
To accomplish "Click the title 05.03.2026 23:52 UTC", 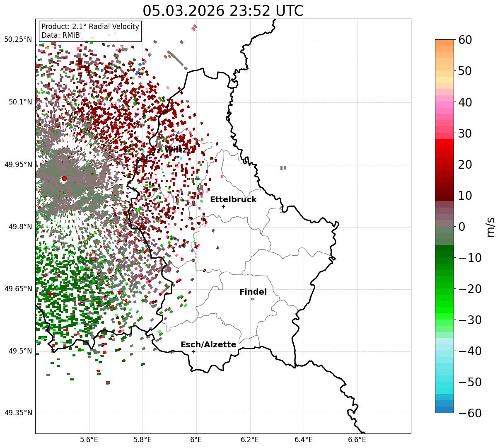I will pyautogui.click(x=223, y=10).
